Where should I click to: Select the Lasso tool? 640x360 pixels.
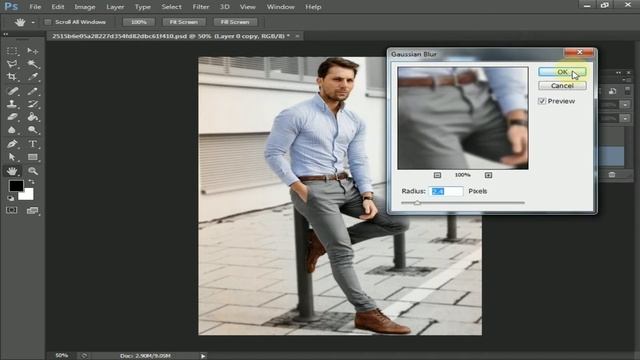coord(12,64)
